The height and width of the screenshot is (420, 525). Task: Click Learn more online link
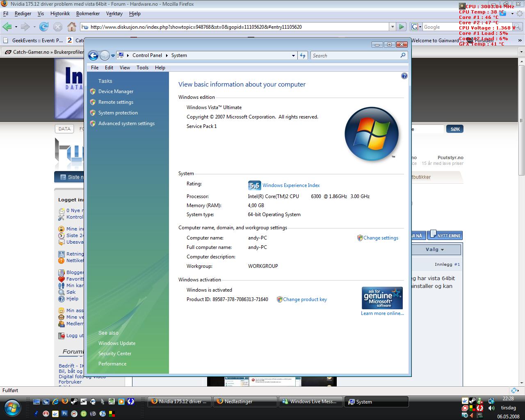pyautogui.click(x=382, y=313)
